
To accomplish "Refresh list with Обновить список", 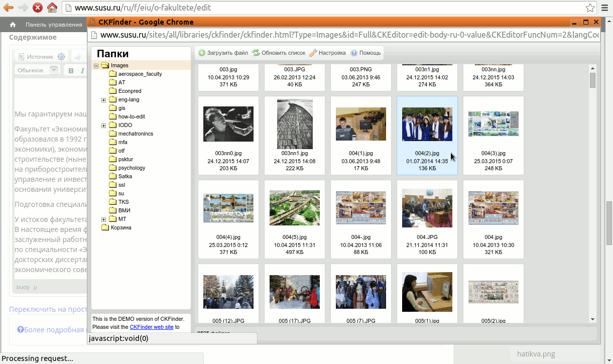I will 279,53.
